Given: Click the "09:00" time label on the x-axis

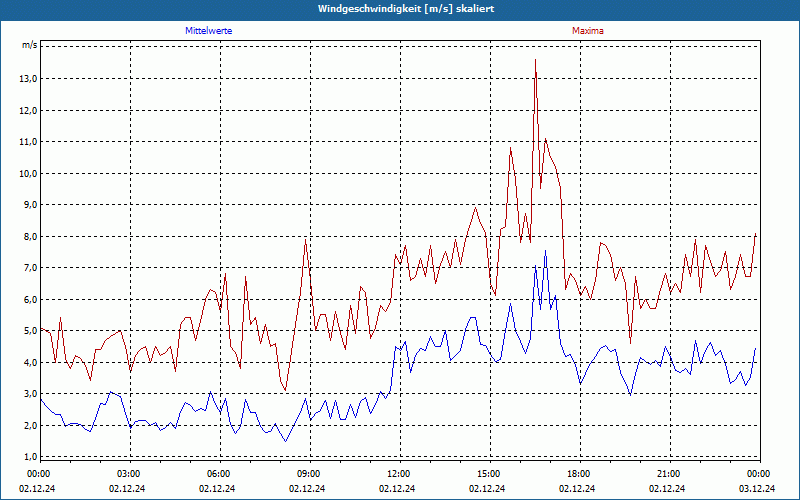Looking at the screenshot, I should [310, 474].
